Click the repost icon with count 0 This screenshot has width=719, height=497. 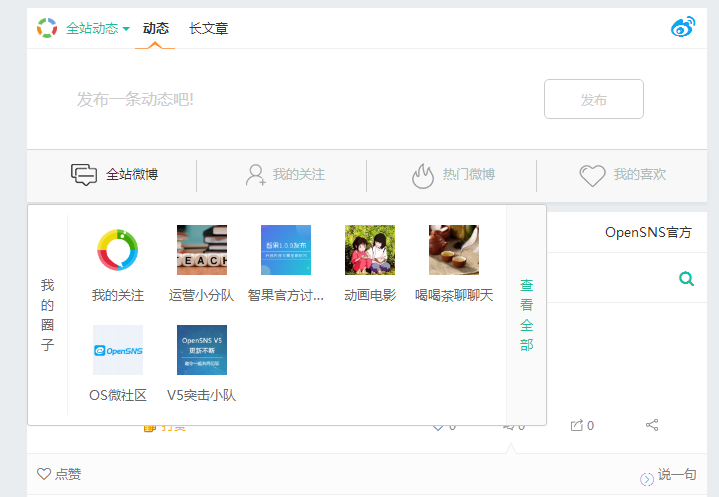click(582, 425)
